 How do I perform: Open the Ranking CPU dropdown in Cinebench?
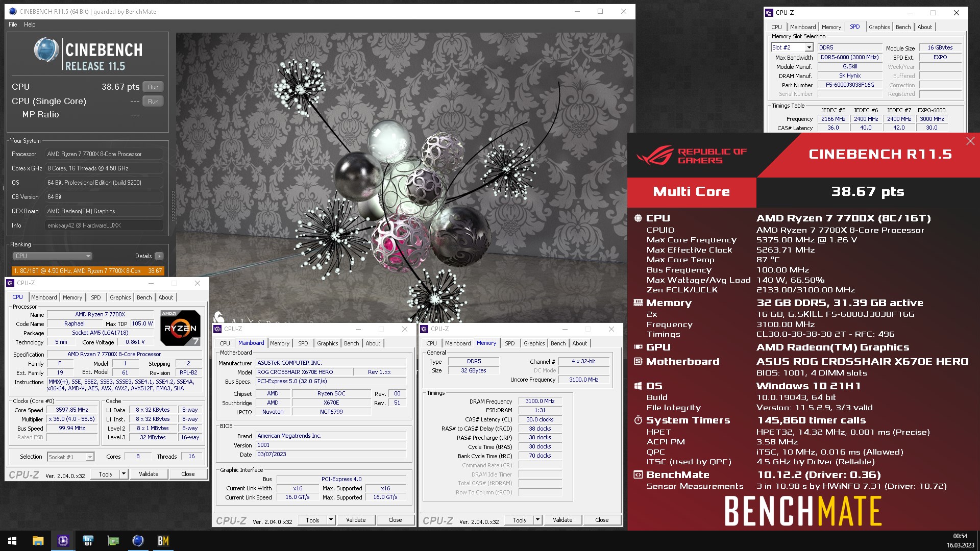[52, 256]
